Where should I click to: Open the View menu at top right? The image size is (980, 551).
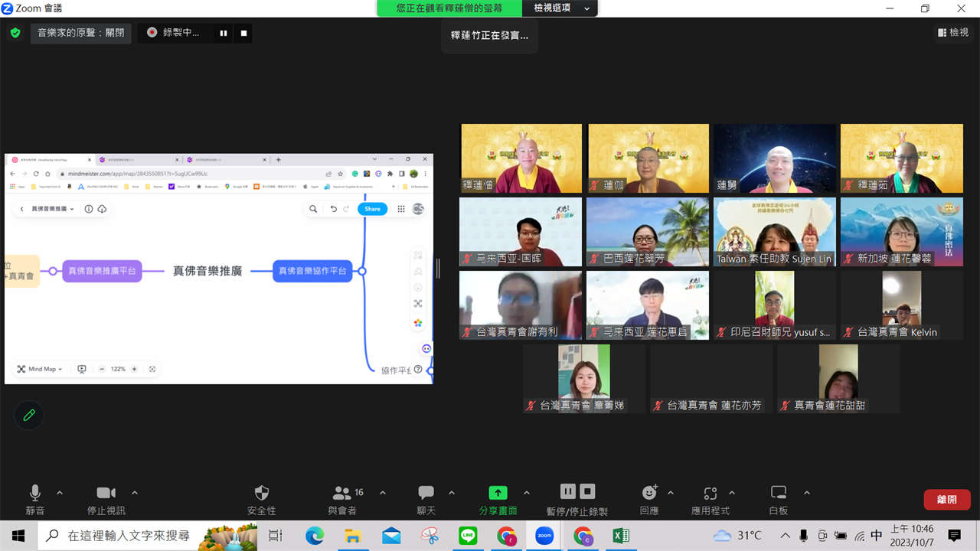(x=953, y=32)
